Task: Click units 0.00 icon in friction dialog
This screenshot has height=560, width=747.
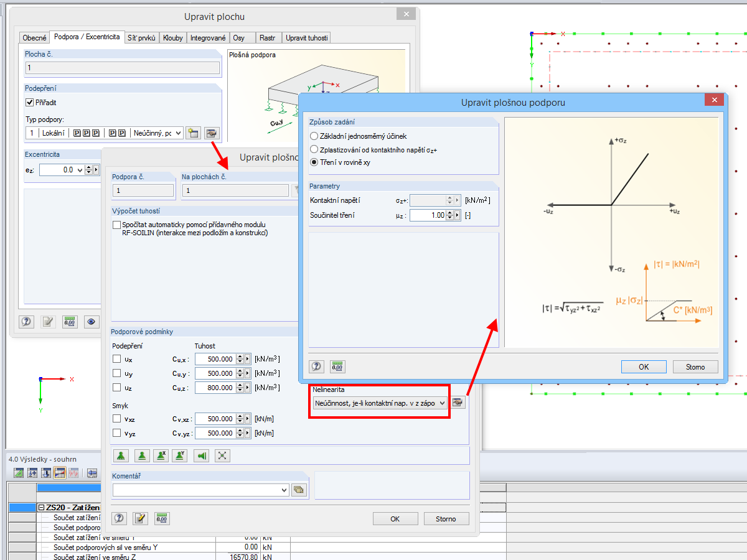Action: 337,366
